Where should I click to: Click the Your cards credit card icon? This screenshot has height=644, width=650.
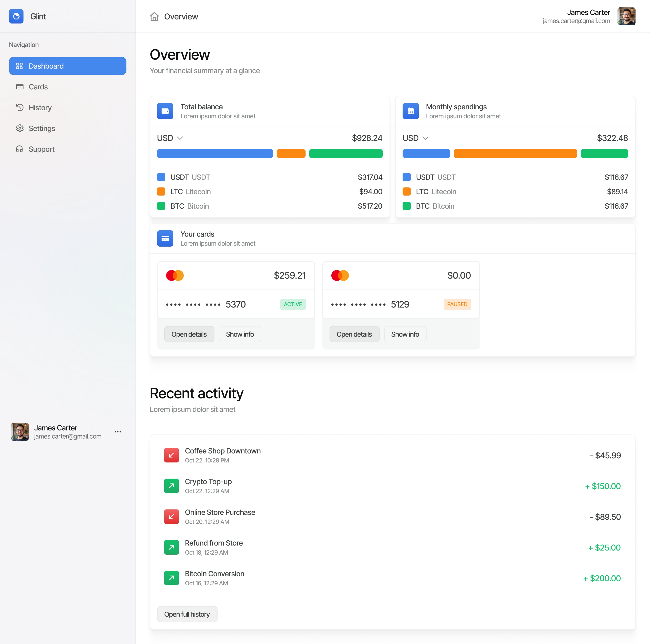(165, 238)
